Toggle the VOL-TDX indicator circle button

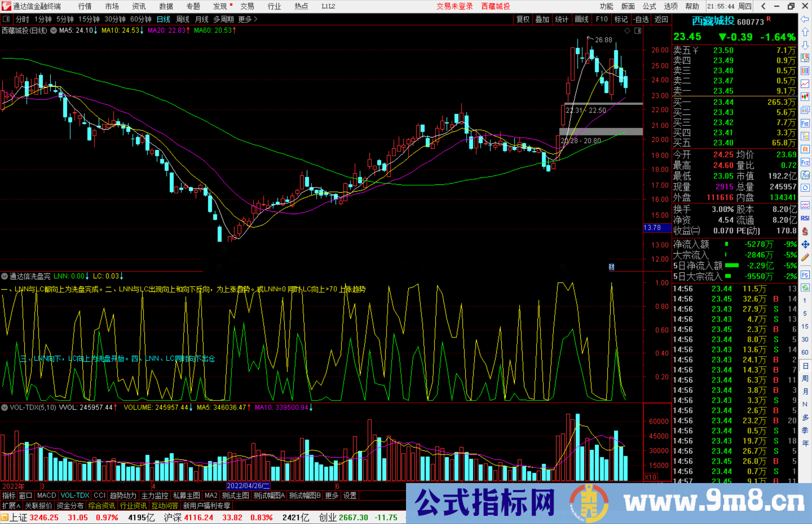coord(5,407)
